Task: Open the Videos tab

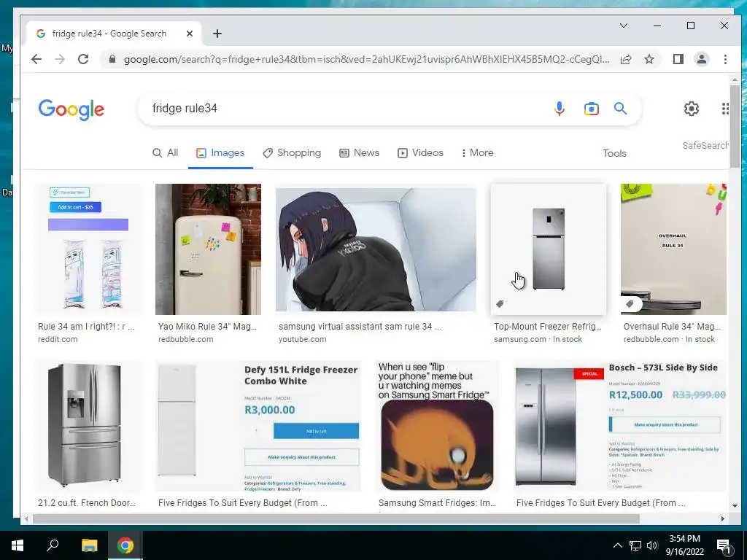Action: click(420, 153)
